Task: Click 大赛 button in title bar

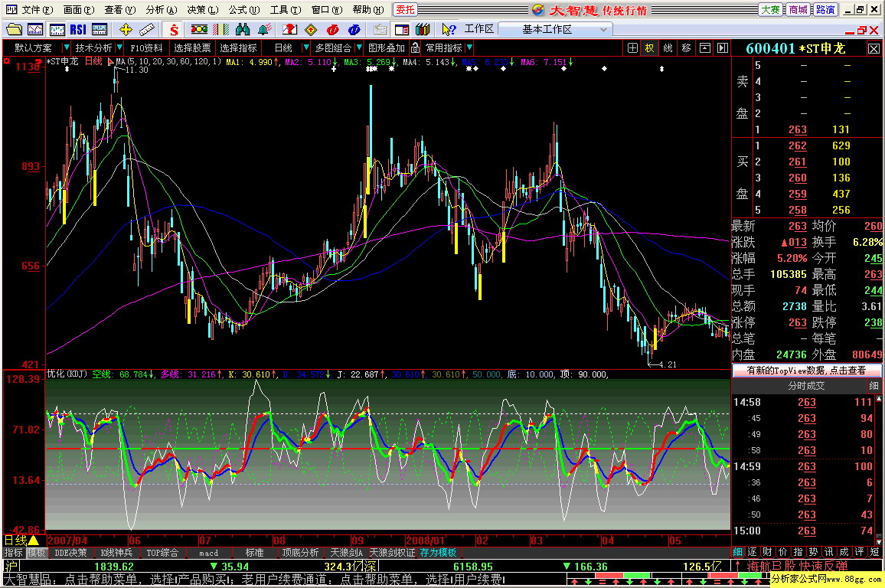Action: (x=770, y=10)
